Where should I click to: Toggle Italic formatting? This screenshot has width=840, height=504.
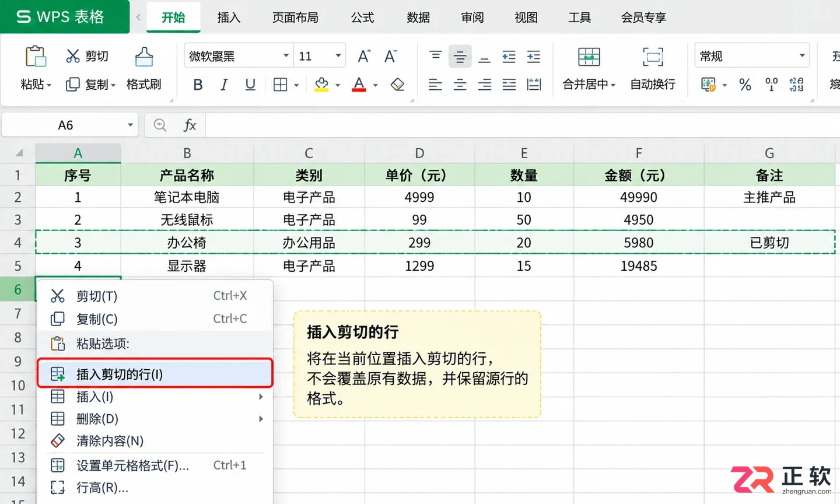click(224, 85)
